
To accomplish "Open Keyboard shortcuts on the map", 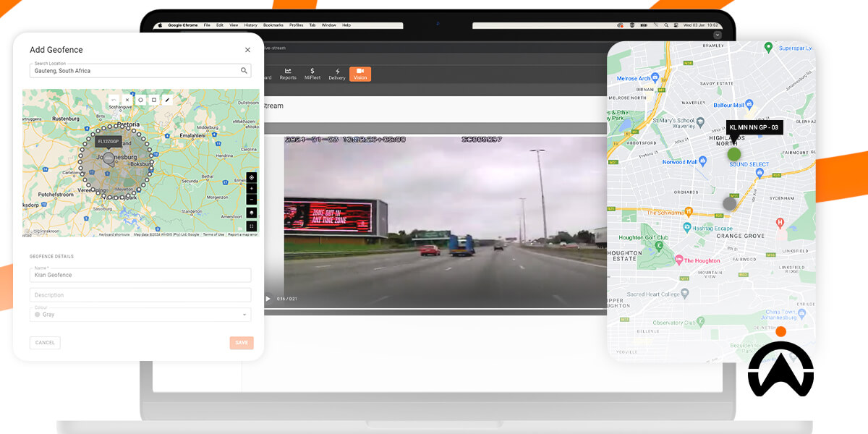I will (x=114, y=234).
